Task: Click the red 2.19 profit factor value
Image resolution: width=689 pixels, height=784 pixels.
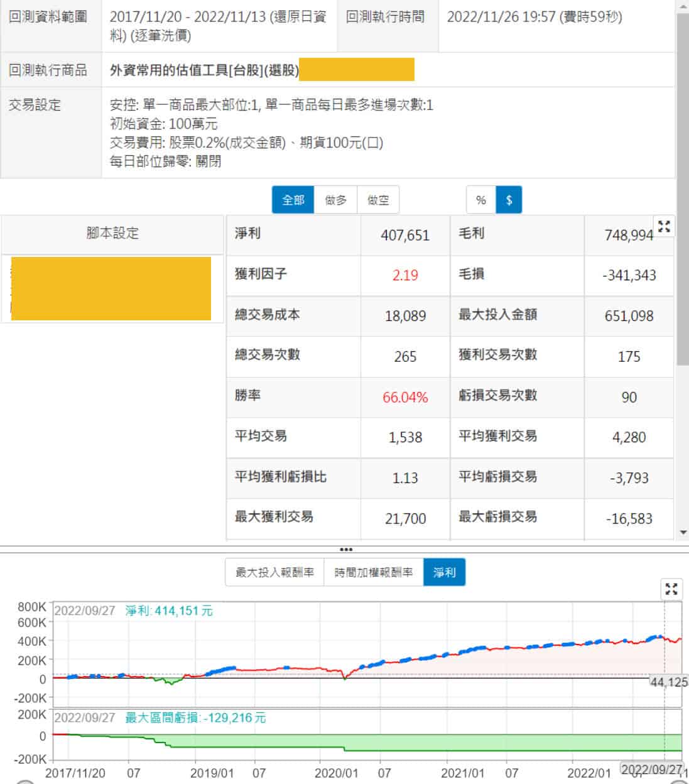Action: [405, 275]
